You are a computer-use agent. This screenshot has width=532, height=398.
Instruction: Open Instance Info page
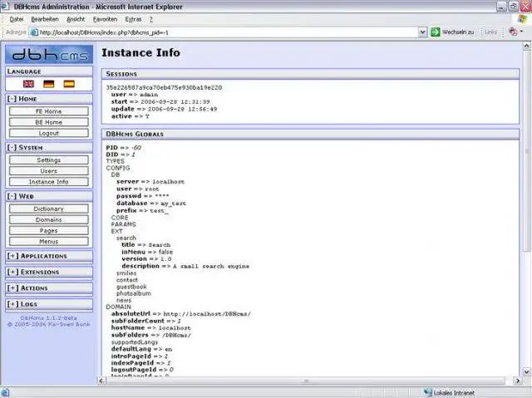coord(49,182)
